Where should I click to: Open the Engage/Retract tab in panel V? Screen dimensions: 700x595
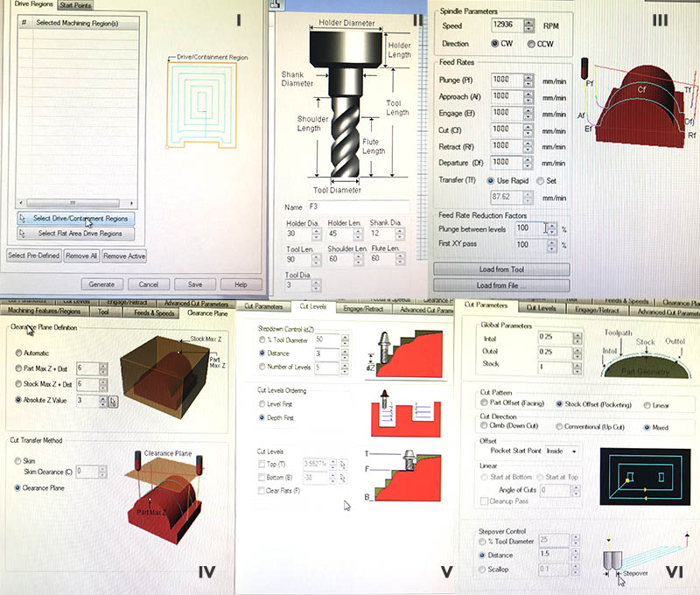363,308
